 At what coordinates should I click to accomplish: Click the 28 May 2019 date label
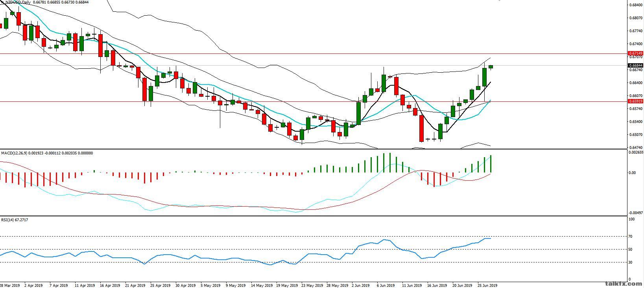coord(337,286)
